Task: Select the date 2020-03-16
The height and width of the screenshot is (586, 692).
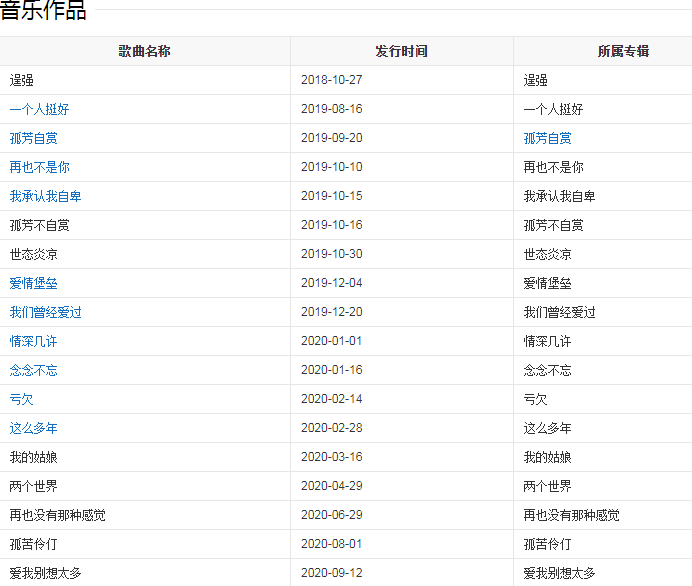Action: click(331, 457)
